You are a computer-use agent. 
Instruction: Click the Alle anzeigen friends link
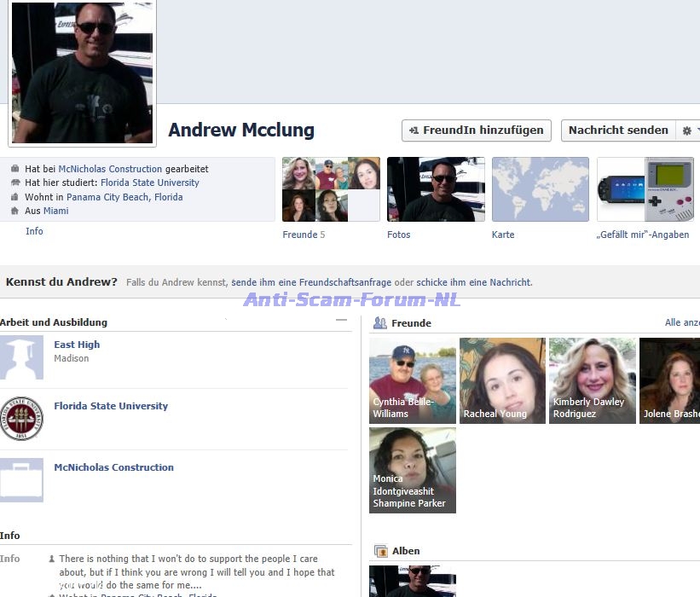tap(681, 322)
